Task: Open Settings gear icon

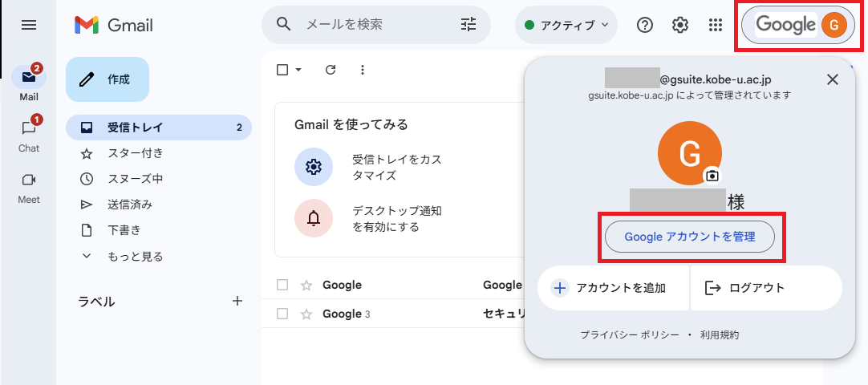Action: point(680,25)
